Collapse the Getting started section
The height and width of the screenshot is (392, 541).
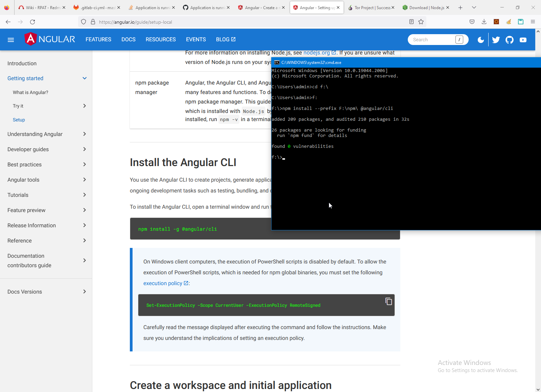tap(85, 78)
